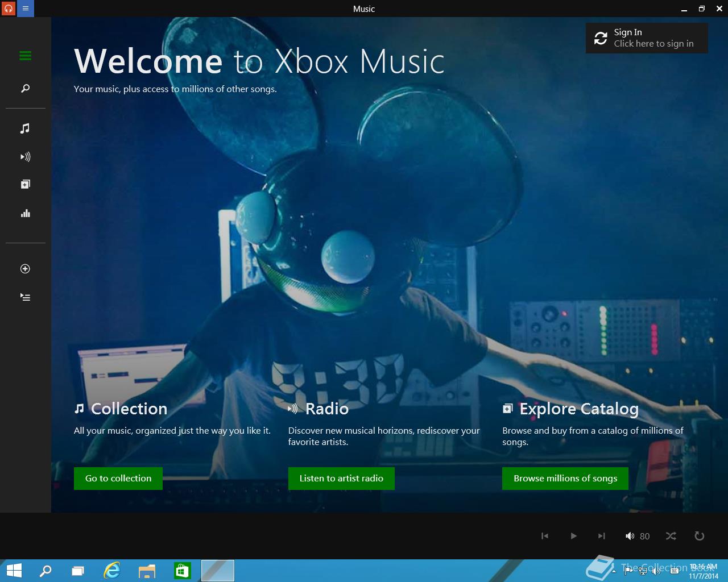
Task: Click Browse millions of songs
Action: [x=565, y=479]
